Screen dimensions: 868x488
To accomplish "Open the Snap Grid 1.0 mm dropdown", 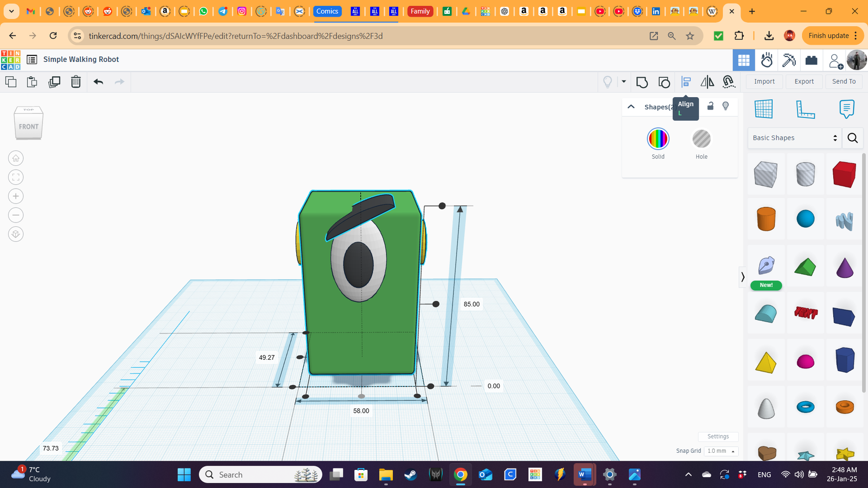I will coord(721,451).
